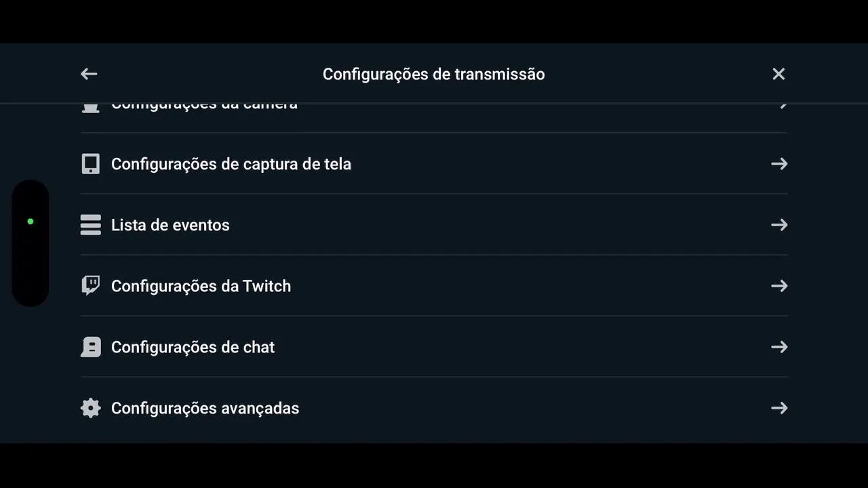Tap the floating pill with green dot
The image size is (868, 488).
(31, 243)
